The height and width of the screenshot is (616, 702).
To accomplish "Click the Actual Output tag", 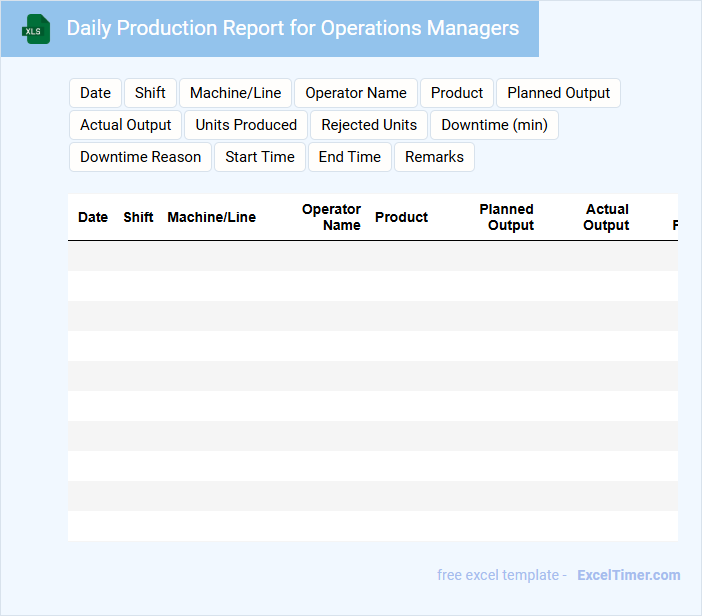I will [x=126, y=125].
